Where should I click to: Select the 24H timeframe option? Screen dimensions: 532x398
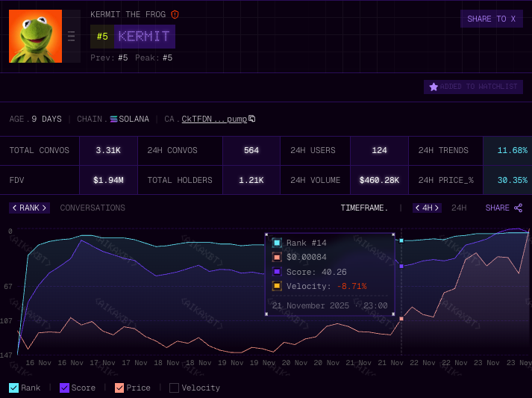[x=459, y=208]
